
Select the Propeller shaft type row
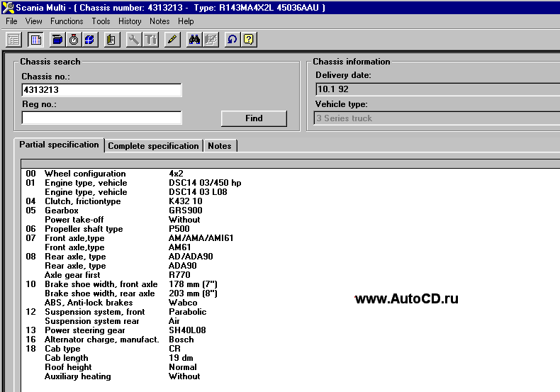click(291, 229)
